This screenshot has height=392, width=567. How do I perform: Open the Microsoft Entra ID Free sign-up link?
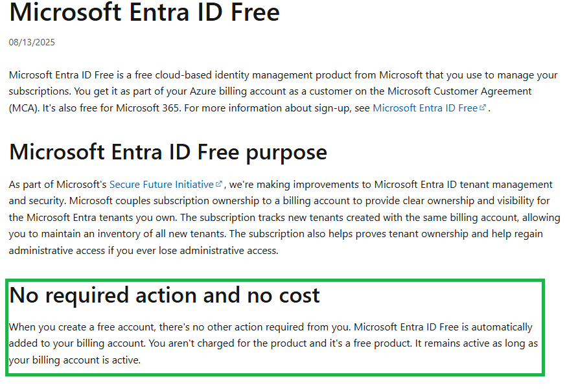424,108
